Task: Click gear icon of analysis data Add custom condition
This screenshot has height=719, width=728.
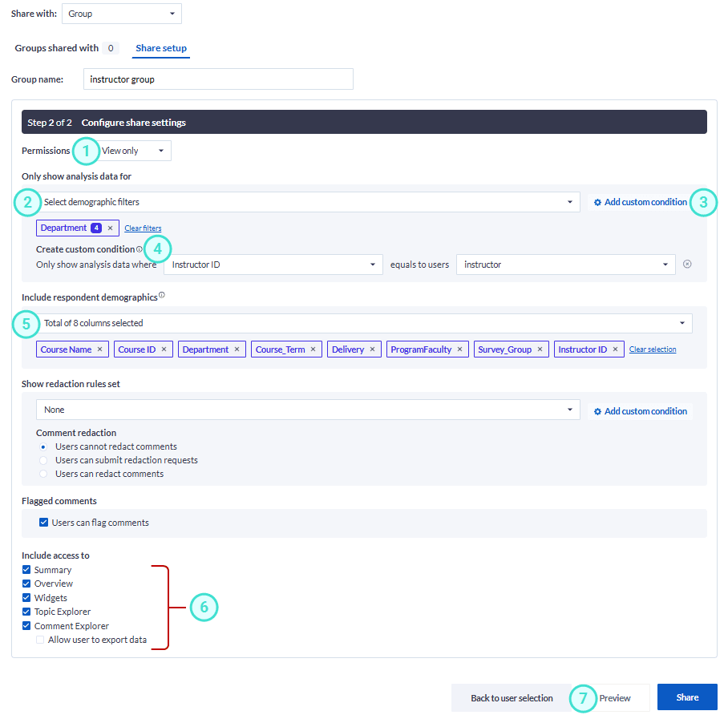Action: (x=597, y=202)
